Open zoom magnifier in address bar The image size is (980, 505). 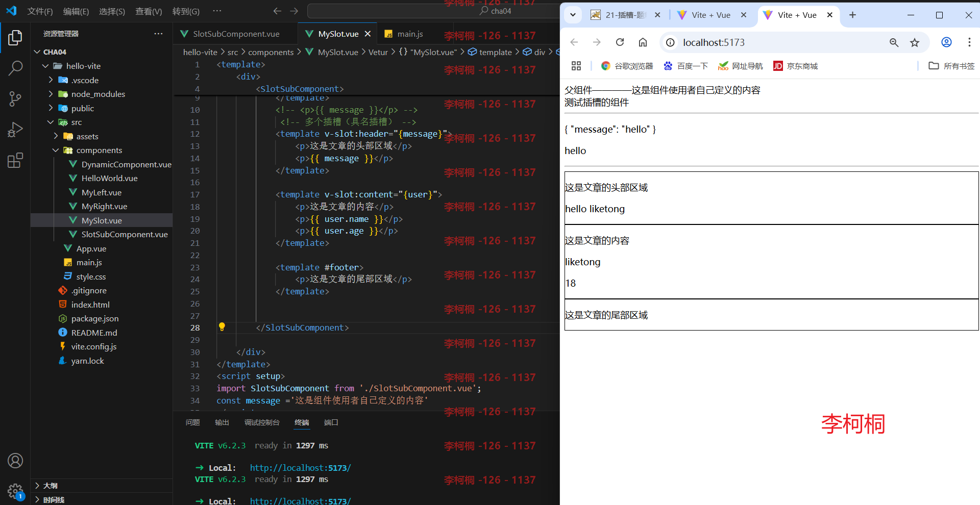point(894,42)
